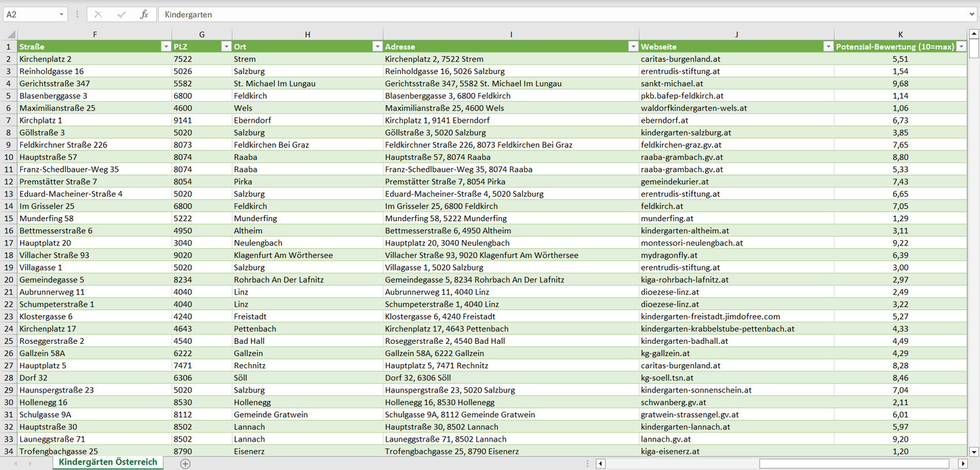Open the Ort column filter dropdown
Image resolution: width=980 pixels, height=470 pixels.
point(377,47)
